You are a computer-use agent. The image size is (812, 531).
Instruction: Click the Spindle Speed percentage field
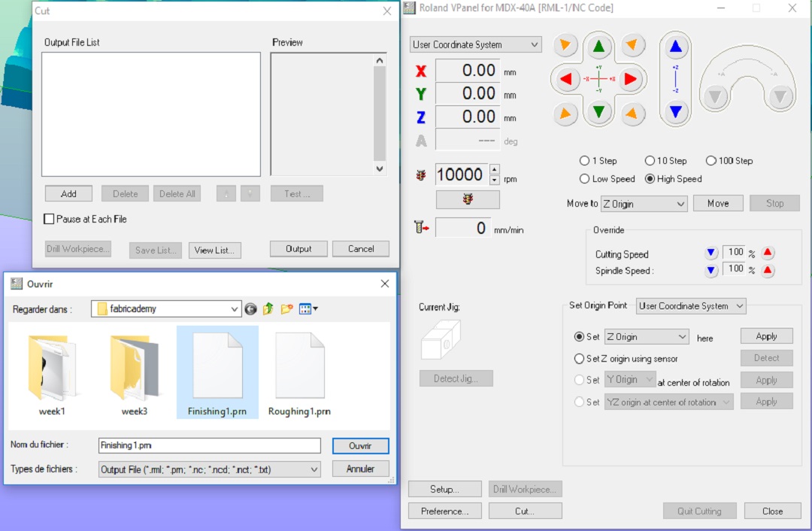735,269
